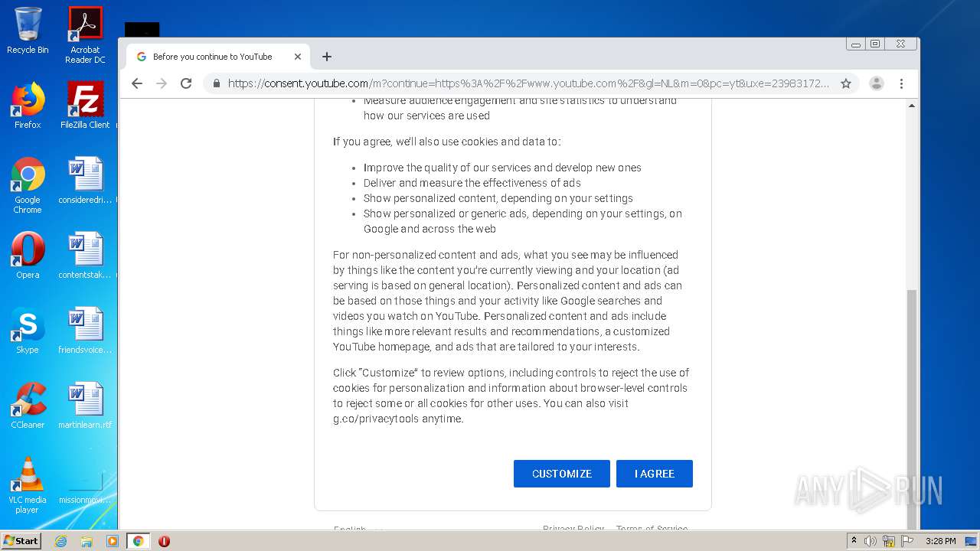The height and width of the screenshot is (551, 980).
Task: Open the volume speaker tray icon
Action: 871,541
